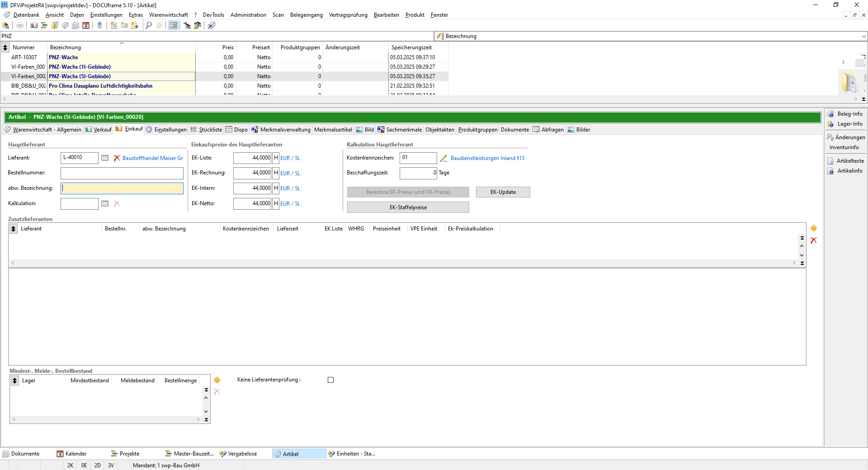Select the PNZ-Wachs (1l-Gebinde) row
The width and height of the screenshot is (868, 470).
coord(225,67)
